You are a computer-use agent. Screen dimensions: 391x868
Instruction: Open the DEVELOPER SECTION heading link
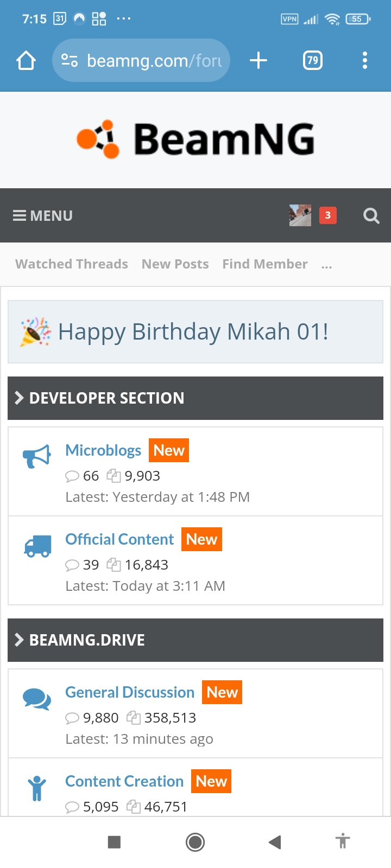[107, 398]
